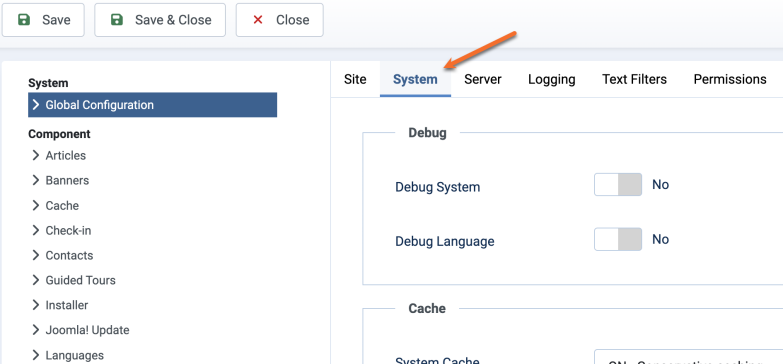Click the chevron icon next to Banners

(35, 180)
